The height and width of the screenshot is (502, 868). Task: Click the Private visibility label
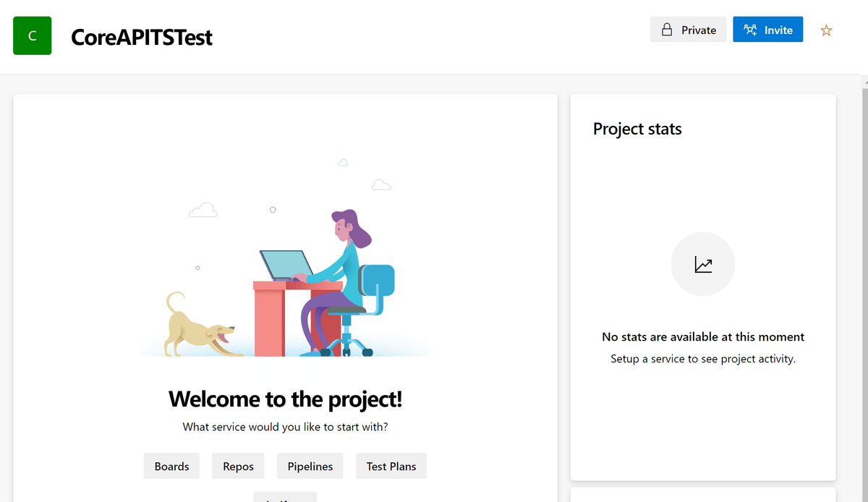pyautogui.click(x=698, y=30)
